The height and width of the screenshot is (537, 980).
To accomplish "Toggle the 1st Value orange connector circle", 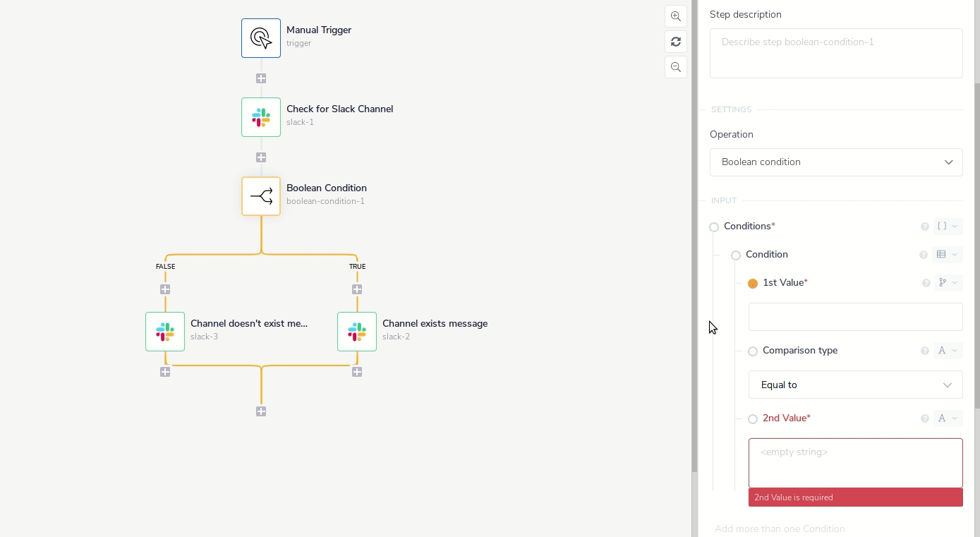I will point(753,284).
